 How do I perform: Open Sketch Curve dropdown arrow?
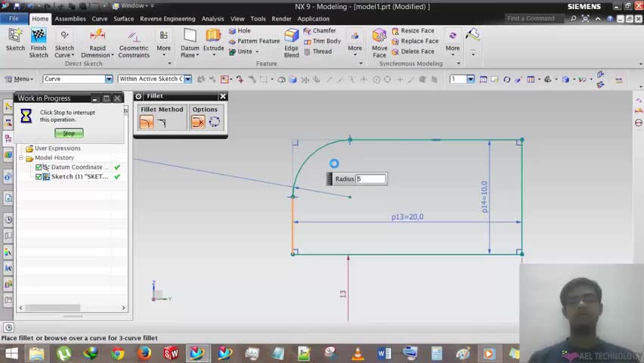[x=73, y=55]
